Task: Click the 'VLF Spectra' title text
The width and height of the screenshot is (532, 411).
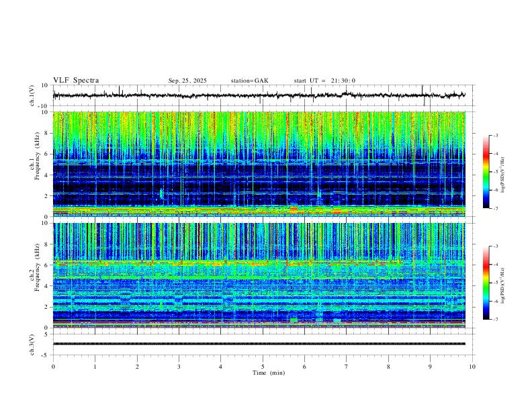Action: click(76, 81)
